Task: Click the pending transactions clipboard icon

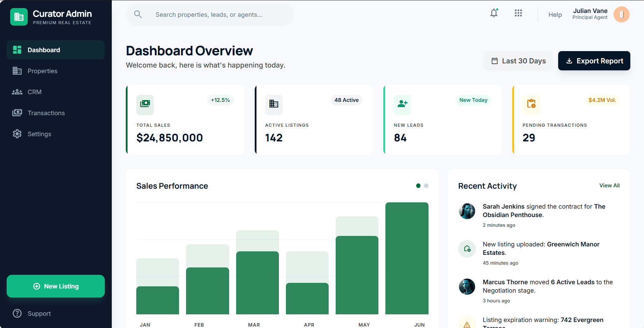Action: 531,105
